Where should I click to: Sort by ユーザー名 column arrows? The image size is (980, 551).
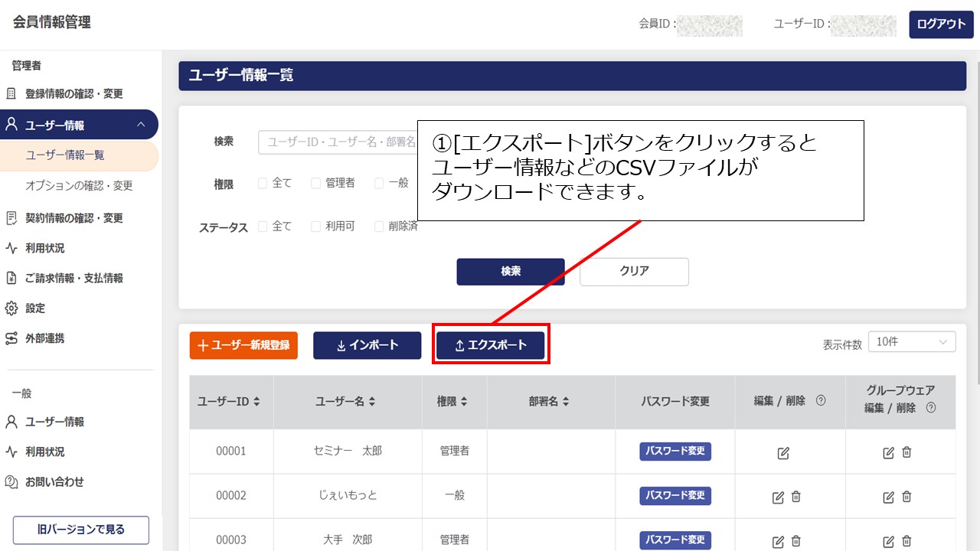coord(371,402)
